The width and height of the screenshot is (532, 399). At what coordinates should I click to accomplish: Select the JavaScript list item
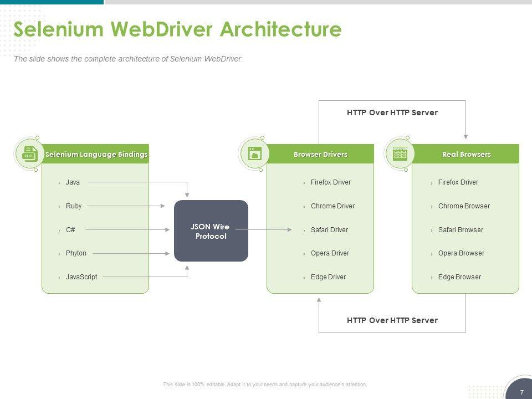81,277
